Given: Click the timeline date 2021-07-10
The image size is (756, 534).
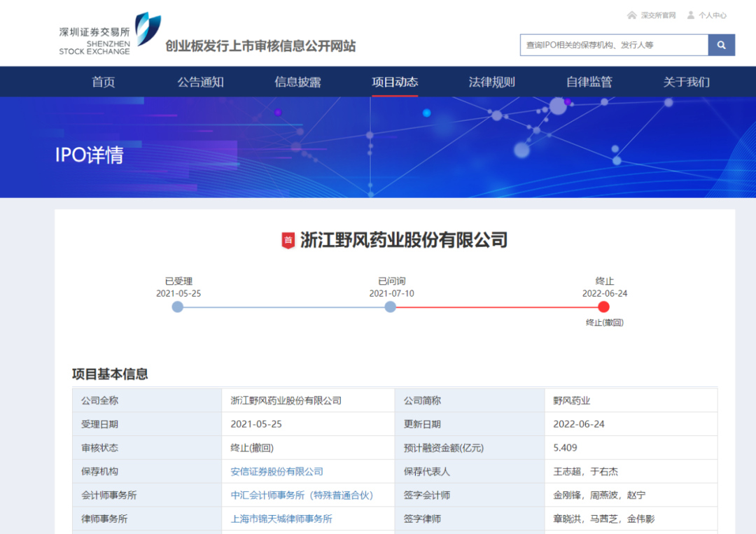Looking at the screenshot, I should 391,293.
